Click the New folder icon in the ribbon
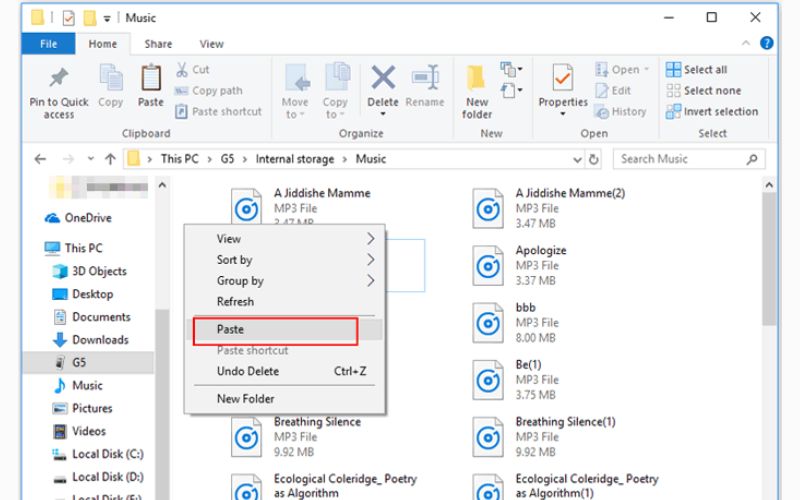This screenshot has height=500, width=800. (477, 80)
